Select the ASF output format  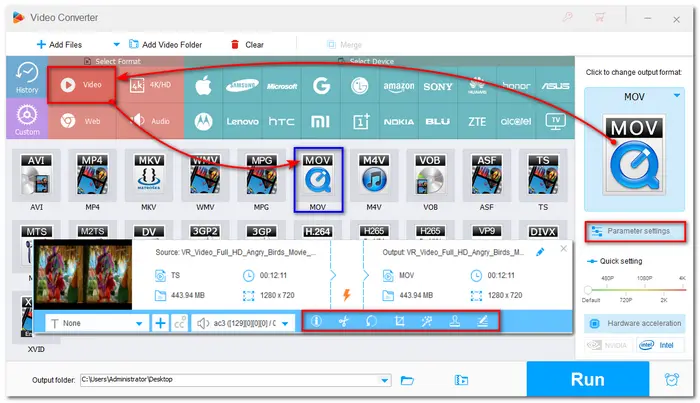487,181
